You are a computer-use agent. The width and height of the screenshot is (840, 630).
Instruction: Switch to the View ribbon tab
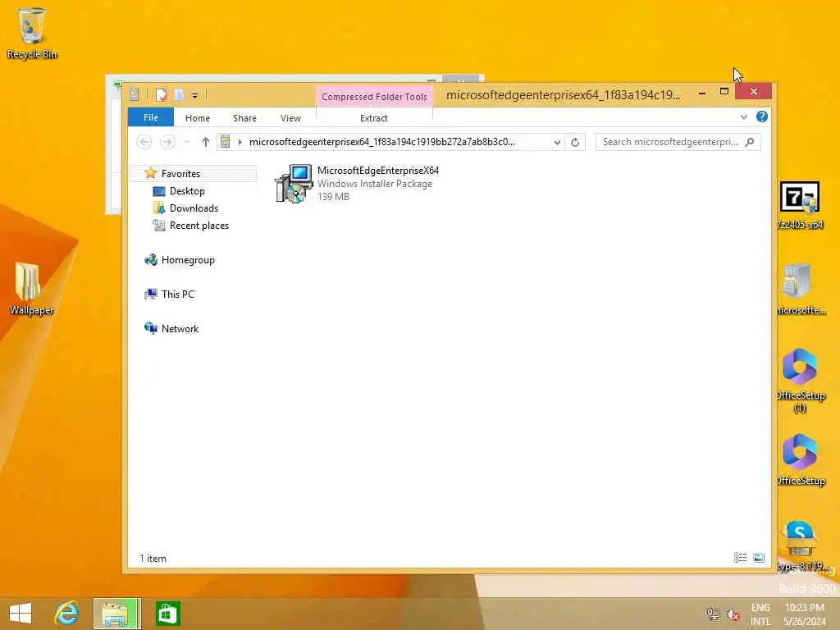pos(290,118)
